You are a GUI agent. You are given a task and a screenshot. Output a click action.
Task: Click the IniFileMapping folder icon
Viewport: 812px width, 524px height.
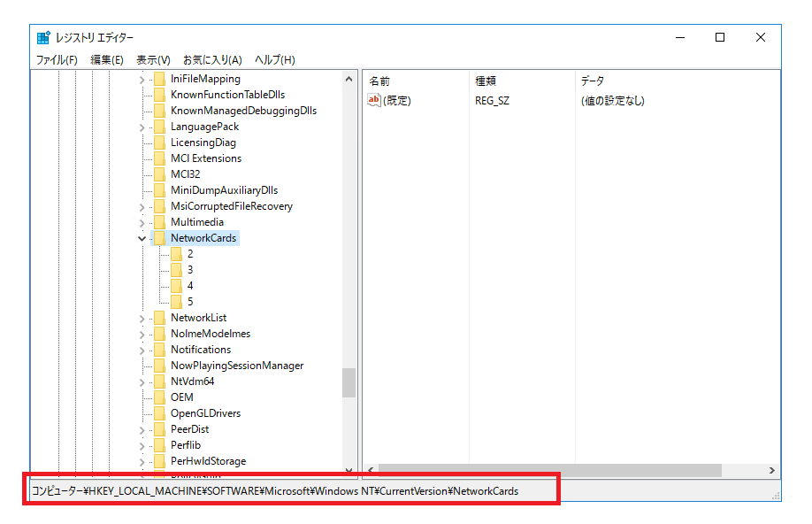[x=160, y=79]
